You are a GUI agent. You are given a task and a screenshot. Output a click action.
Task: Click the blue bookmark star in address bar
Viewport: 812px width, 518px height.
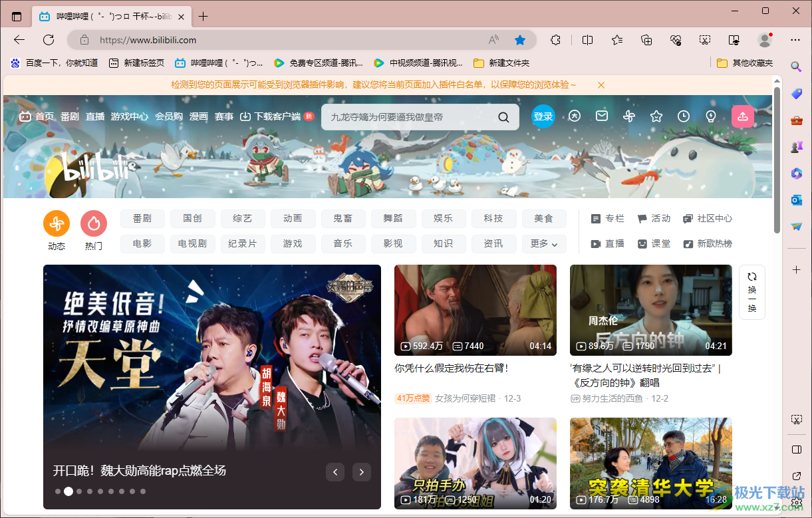[520, 40]
